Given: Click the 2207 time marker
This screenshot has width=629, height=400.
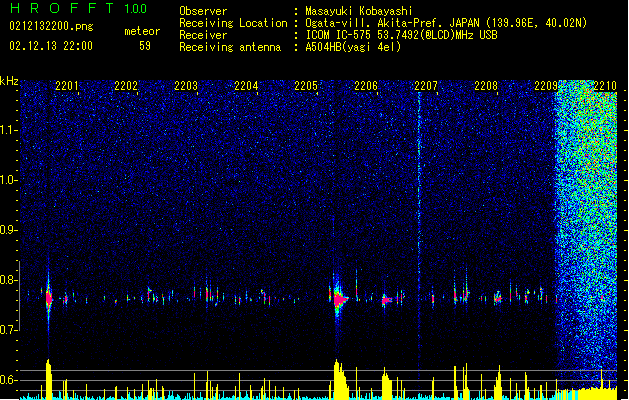Looking at the screenshot, I should tap(426, 86).
